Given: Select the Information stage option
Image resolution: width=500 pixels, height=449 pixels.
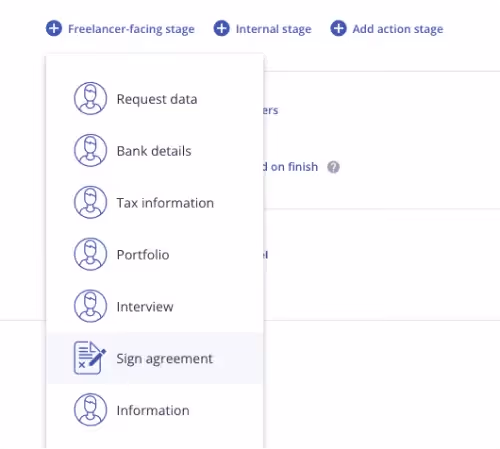Looking at the screenshot, I should [x=154, y=410].
